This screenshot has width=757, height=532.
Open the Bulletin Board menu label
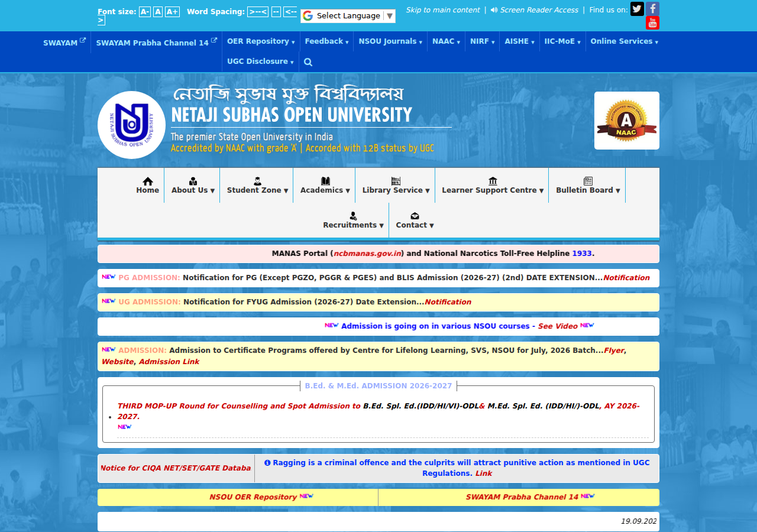pos(588,190)
